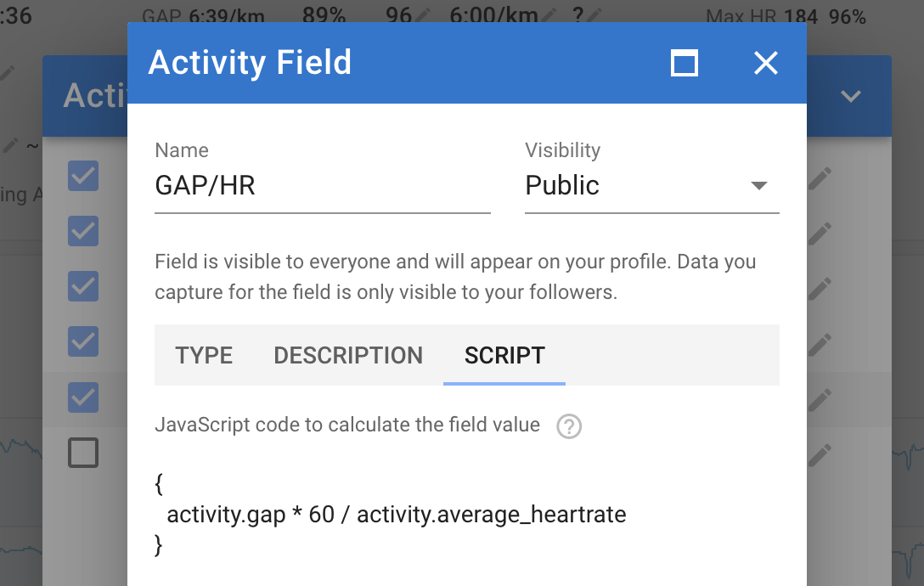Click the help question mark icon
The width and height of the screenshot is (924, 586).
tap(569, 426)
